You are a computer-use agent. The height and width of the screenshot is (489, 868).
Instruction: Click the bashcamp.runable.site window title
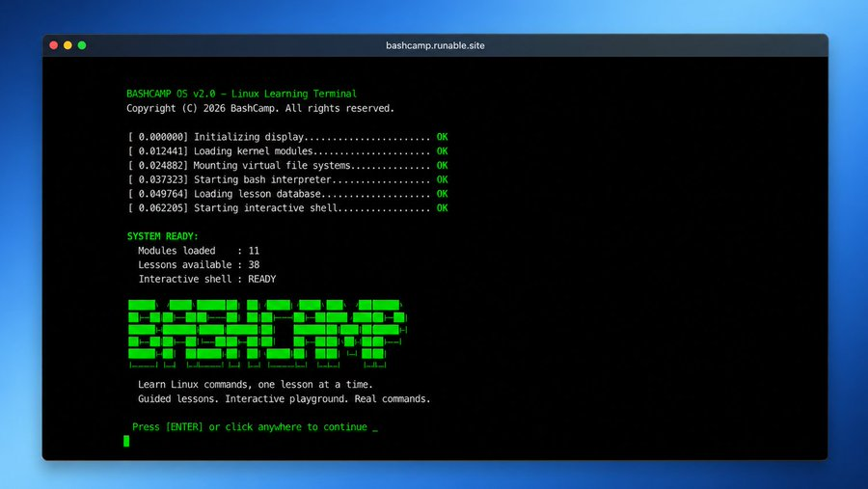point(435,46)
